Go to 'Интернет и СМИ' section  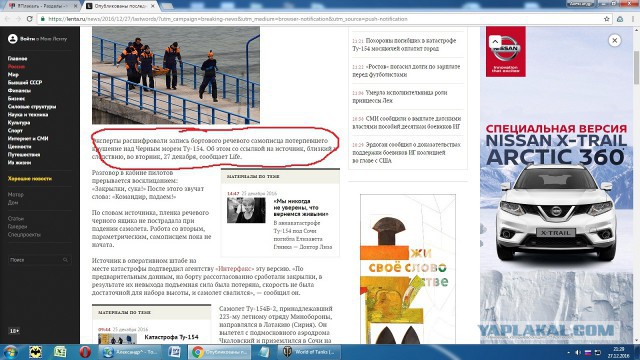point(28,138)
